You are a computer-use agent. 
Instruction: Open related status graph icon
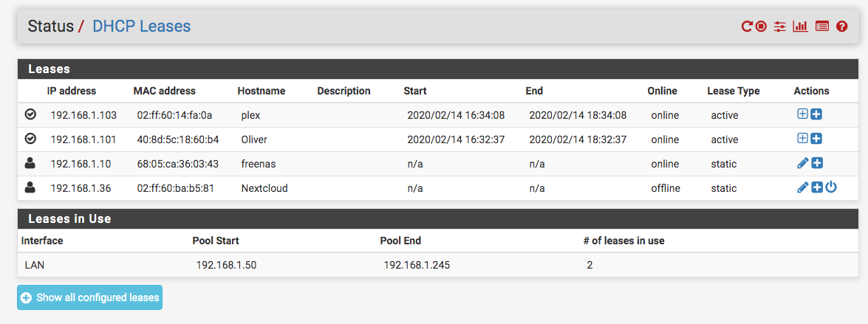pyautogui.click(x=800, y=27)
